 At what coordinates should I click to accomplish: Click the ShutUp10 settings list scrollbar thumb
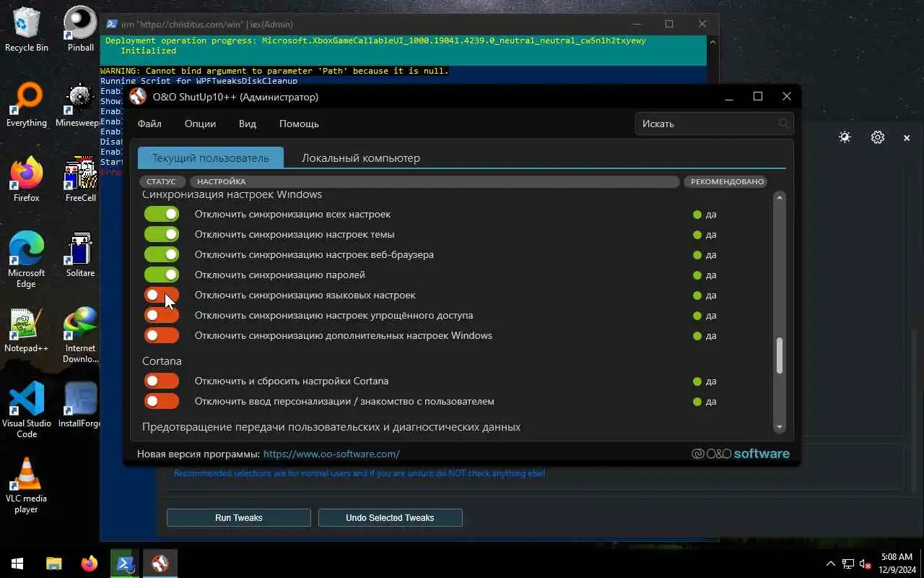(780, 355)
